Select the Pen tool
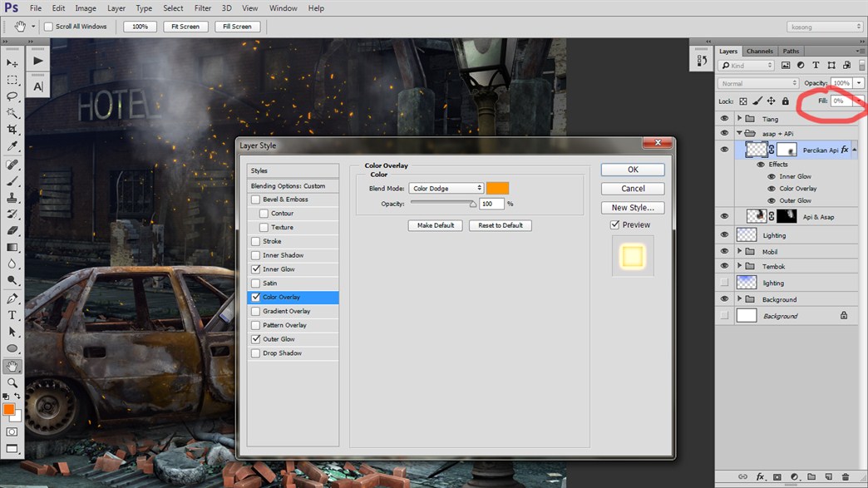868x488 pixels. coord(12,298)
